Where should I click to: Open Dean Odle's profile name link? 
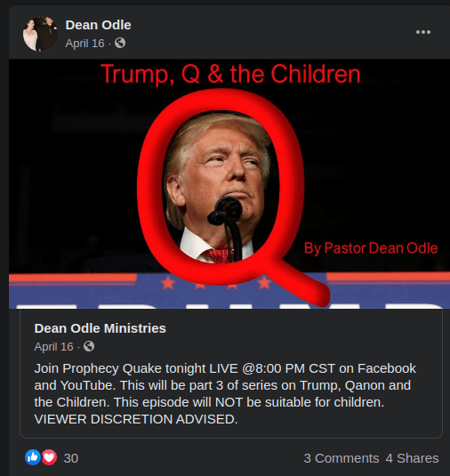coord(99,25)
